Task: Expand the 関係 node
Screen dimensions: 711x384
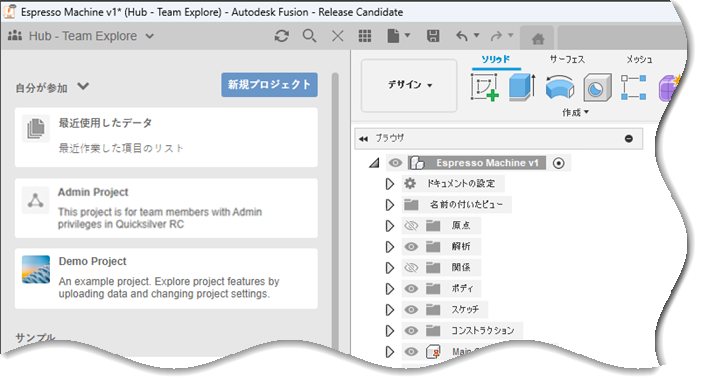Action: tap(390, 267)
